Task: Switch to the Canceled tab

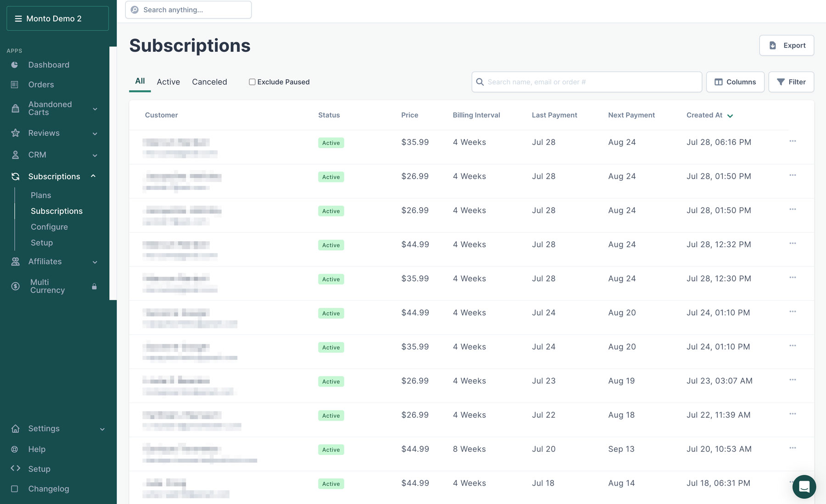Action: click(x=209, y=82)
